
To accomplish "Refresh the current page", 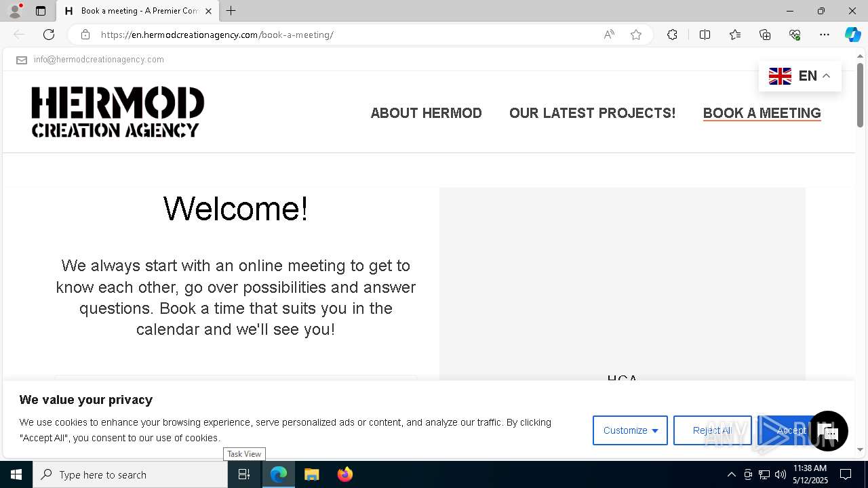I will pos(49,35).
